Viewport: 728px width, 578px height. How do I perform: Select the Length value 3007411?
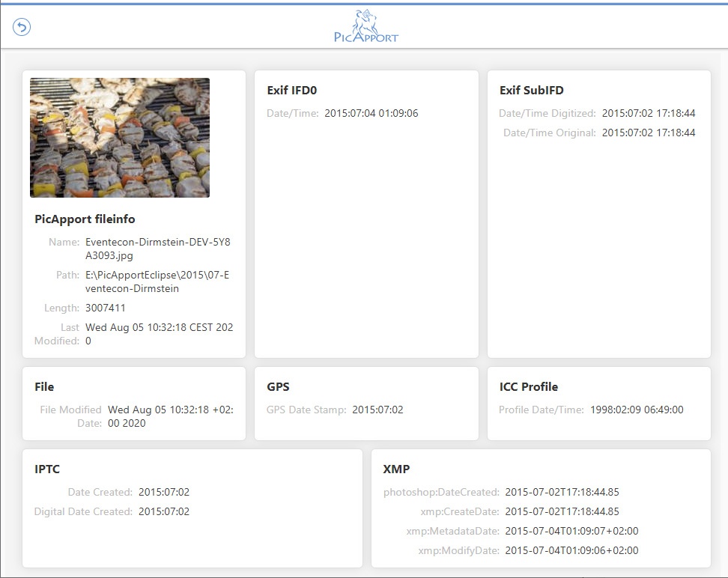click(106, 308)
